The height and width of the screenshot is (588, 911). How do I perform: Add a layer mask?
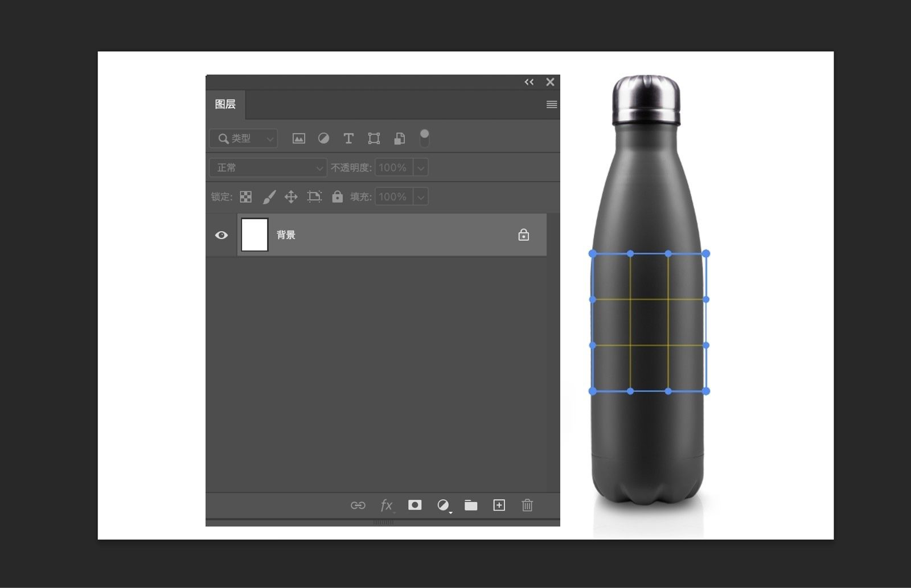click(415, 505)
